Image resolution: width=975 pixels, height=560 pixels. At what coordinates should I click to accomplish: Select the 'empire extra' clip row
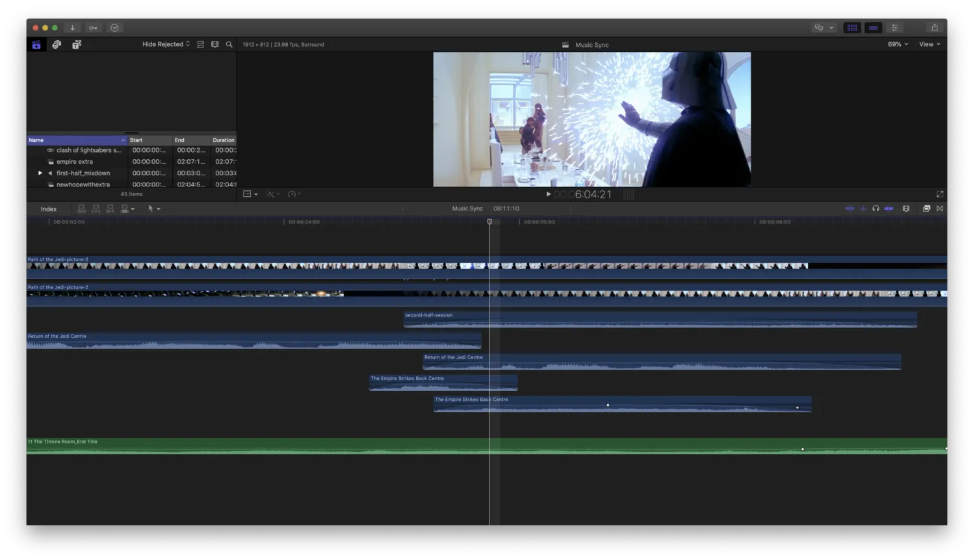coord(131,162)
